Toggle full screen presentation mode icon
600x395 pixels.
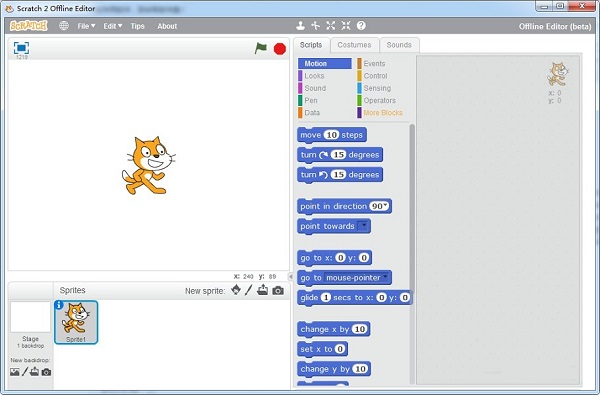(x=21, y=48)
